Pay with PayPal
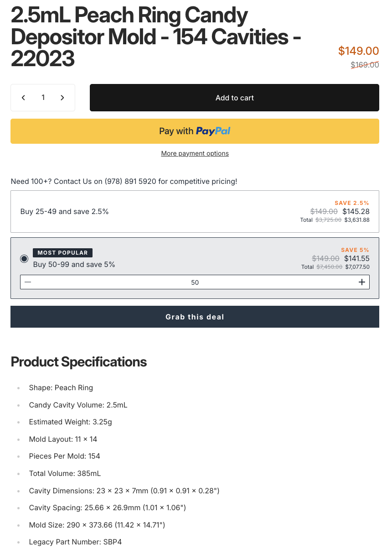The image size is (392, 549). (x=195, y=131)
